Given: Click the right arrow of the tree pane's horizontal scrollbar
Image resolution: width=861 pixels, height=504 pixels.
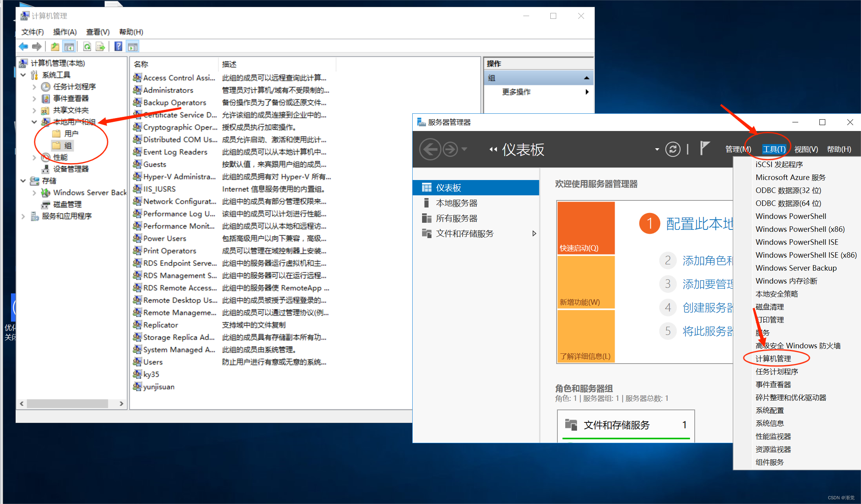Looking at the screenshot, I should [x=122, y=404].
